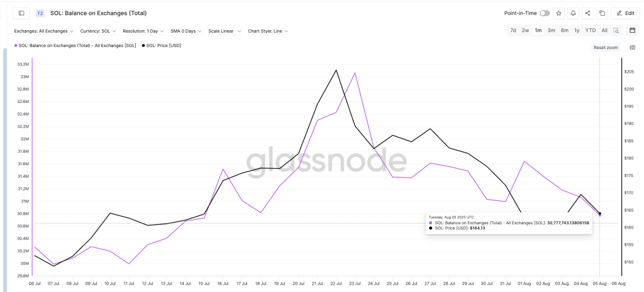Hide the SOL Balance on Exchanges series
The height and width of the screenshot is (292, 644).
74,45
